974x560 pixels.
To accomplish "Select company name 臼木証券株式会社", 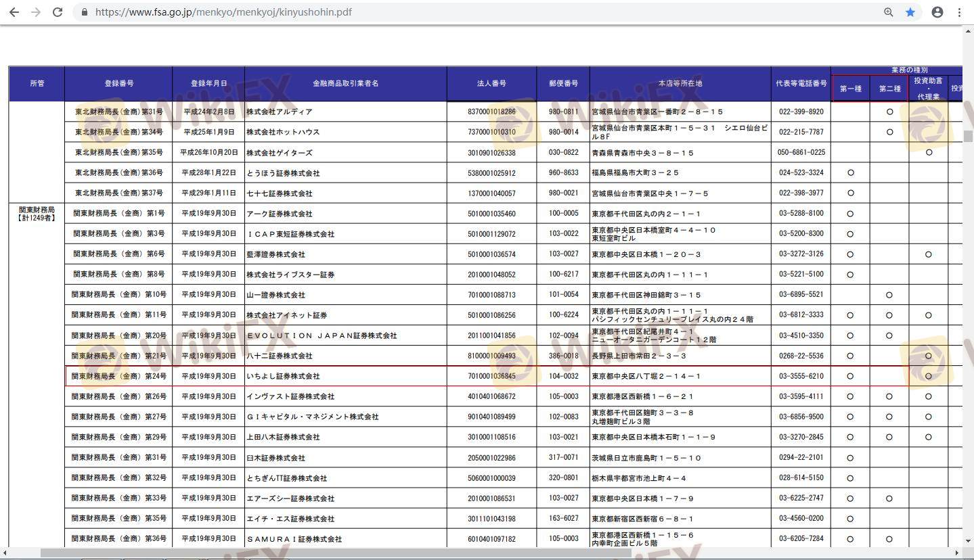I will tap(275, 458).
